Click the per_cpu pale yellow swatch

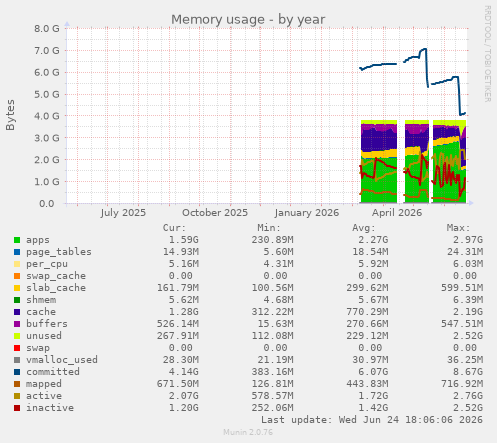17,264
